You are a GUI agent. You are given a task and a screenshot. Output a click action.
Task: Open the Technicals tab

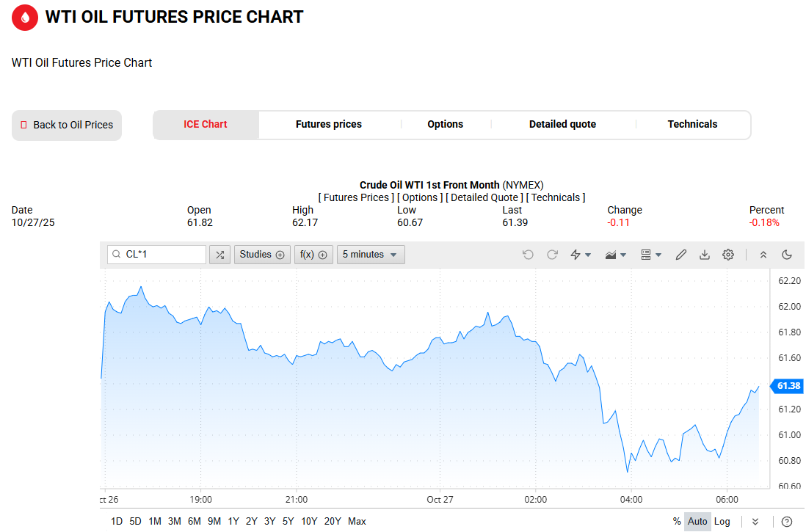pyautogui.click(x=692, y=125)
